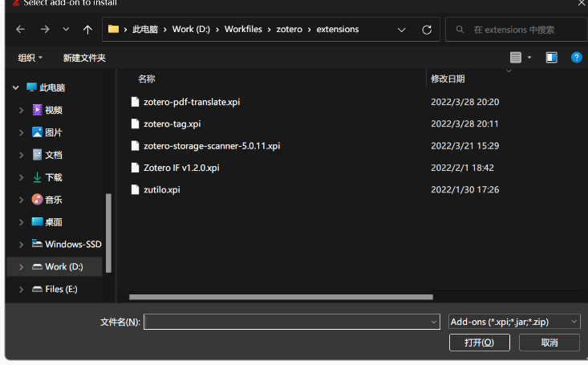Click the date 2022/2/1 18:42
Image resolution: width=588 pixels, height=365 pixels.
coord(462,168)
